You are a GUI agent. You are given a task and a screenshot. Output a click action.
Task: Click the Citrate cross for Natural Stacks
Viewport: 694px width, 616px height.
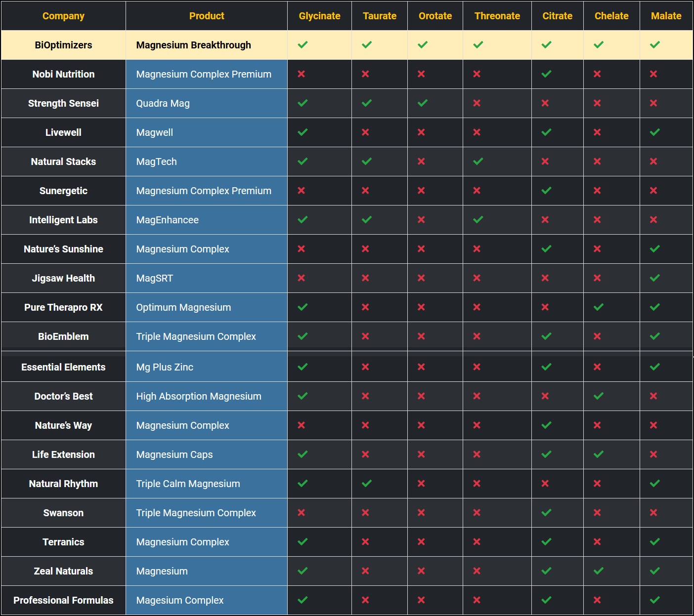(x=545, y=162)
